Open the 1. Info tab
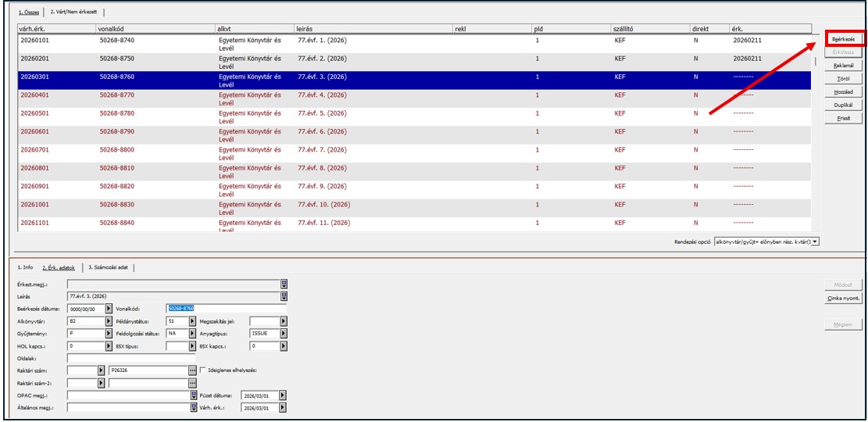 click(24, 267)
